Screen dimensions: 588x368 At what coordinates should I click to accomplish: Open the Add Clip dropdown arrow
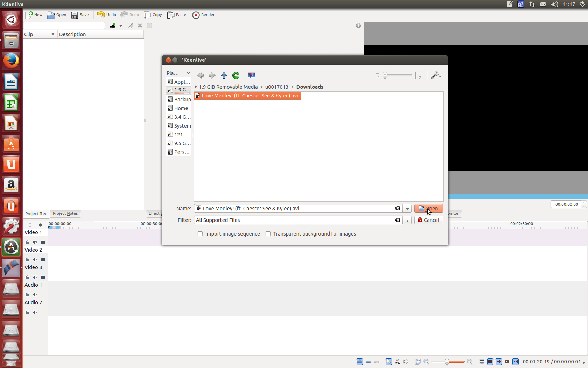pyautogui.click(x=121, y=26)
